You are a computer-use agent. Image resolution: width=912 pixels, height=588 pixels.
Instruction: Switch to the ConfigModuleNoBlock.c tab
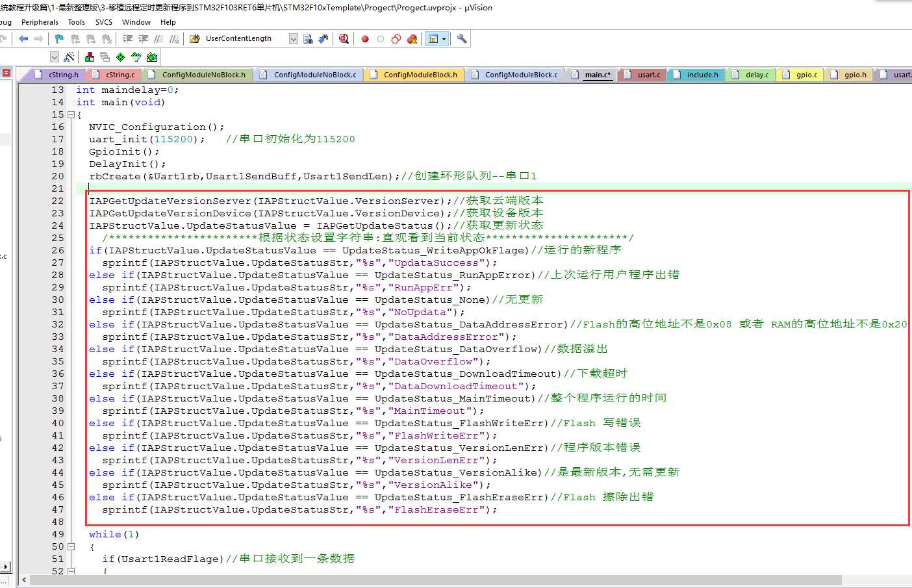309,75
